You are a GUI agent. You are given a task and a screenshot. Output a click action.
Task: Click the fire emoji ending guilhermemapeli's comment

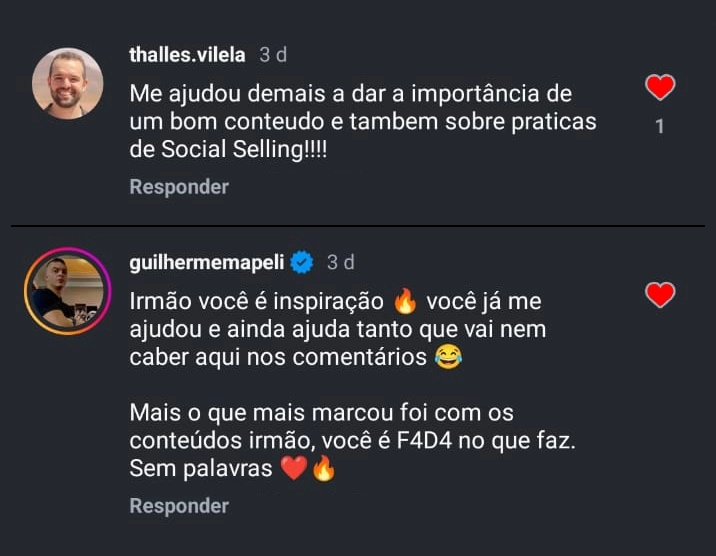323,468
